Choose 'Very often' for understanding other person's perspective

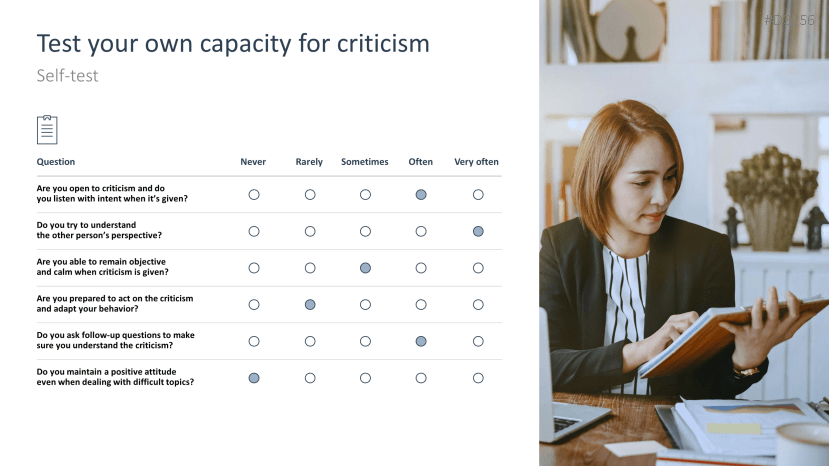coord(478,231)
